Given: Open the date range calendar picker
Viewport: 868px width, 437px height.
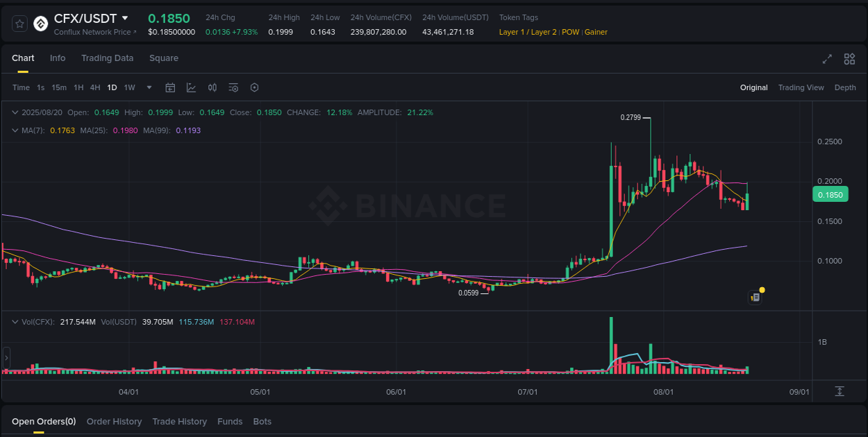Looking at the screenshot, I should coord(170,87).
